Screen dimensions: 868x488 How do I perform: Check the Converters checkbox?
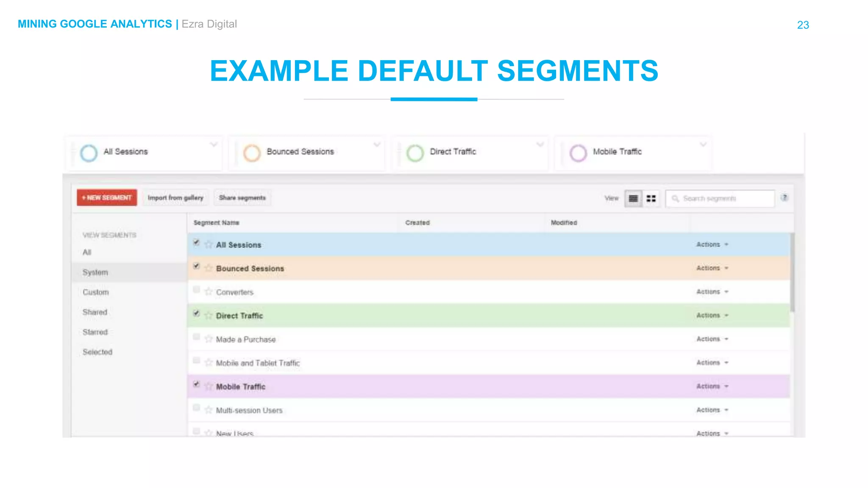click(196, 289)
